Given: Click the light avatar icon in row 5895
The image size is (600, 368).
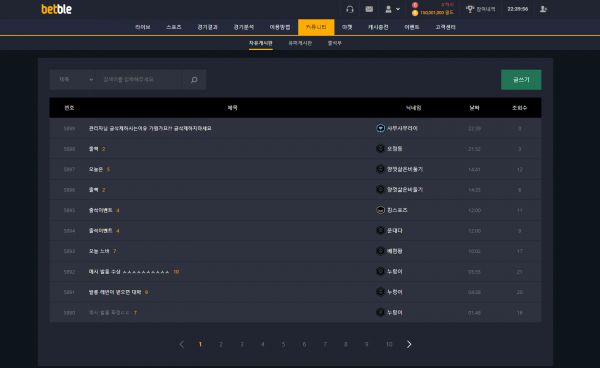Looking at the screenshot, I should pos(380,210).
